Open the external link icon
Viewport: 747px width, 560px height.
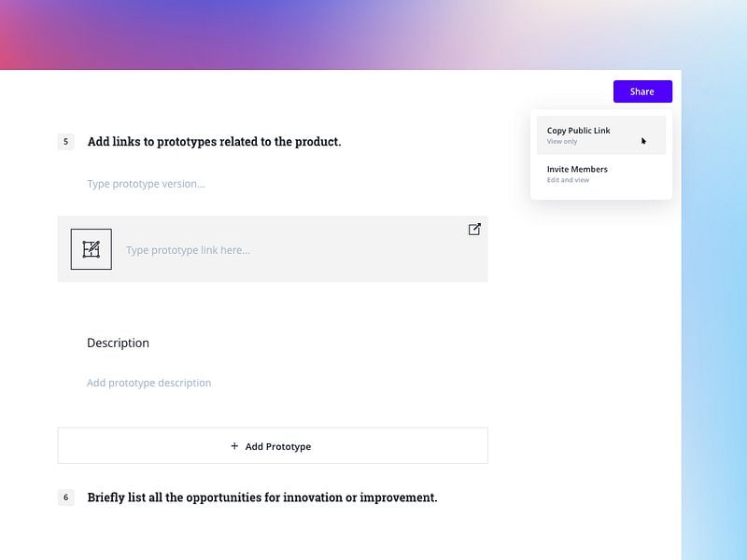(x=474, y=230)
